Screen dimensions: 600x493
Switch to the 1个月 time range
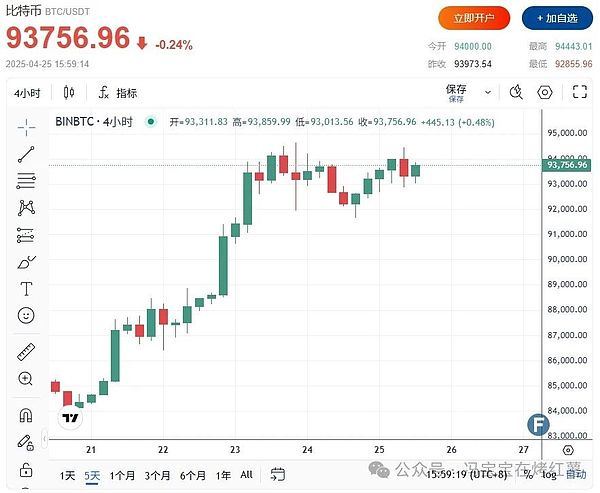(x=123, y=476)
